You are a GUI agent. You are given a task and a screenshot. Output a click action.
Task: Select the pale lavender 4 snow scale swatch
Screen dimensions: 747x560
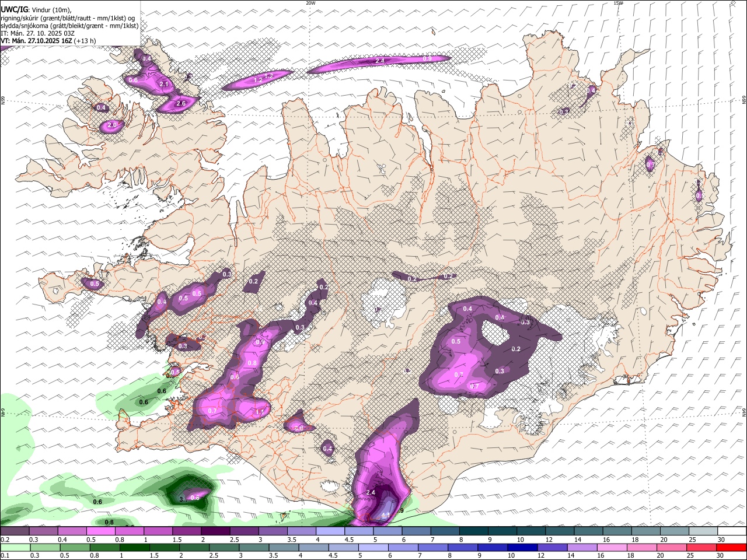pyautogui.click(x=330, y=531)
